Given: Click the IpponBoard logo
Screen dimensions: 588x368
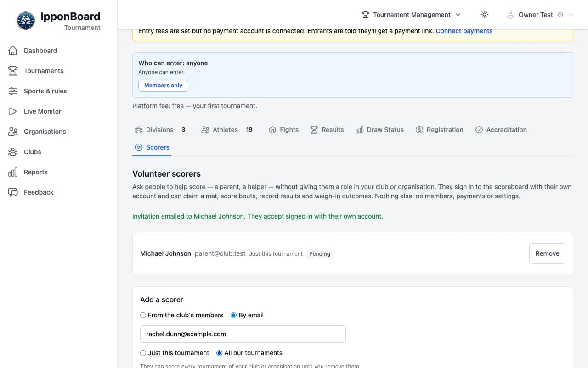Looking at the screenshot, I should tap(26, 21).
